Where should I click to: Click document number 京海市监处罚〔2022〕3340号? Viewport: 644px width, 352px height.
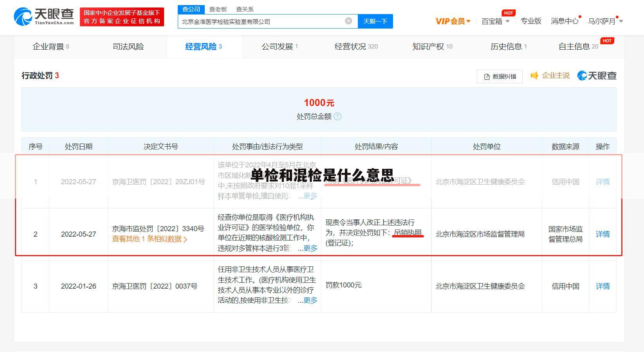158,229
